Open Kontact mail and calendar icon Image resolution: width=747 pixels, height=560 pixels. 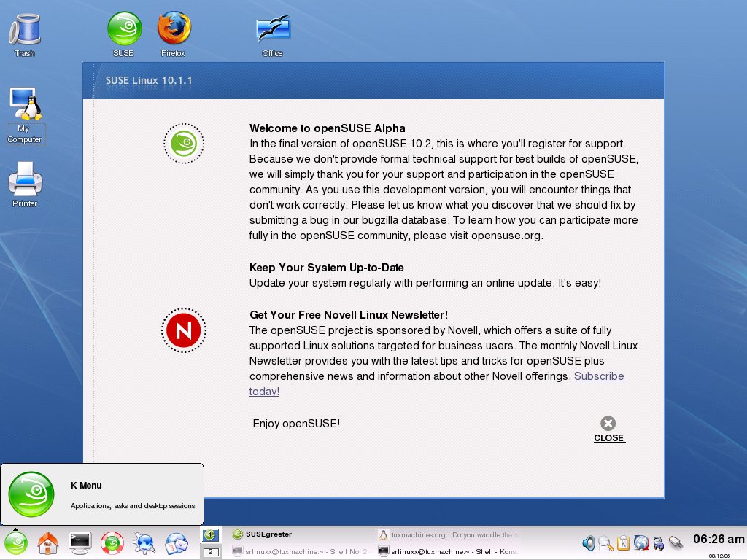[177, 542]
